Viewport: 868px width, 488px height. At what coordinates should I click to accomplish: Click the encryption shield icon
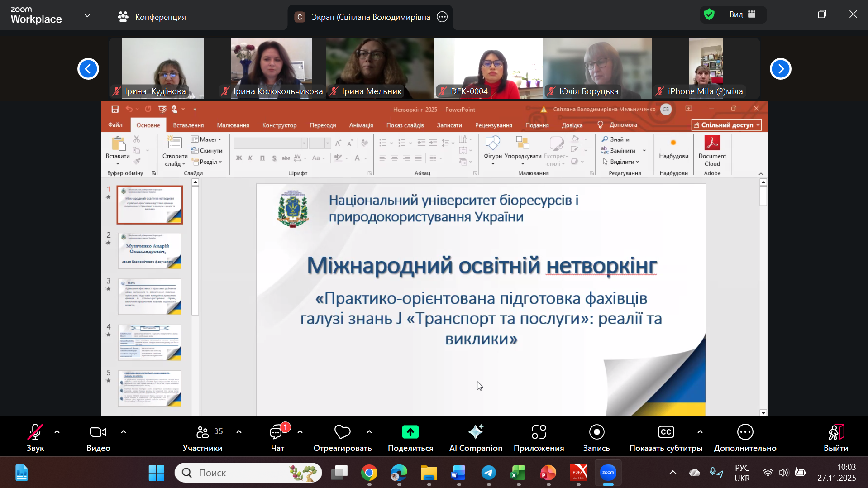(x=709, y=14)
